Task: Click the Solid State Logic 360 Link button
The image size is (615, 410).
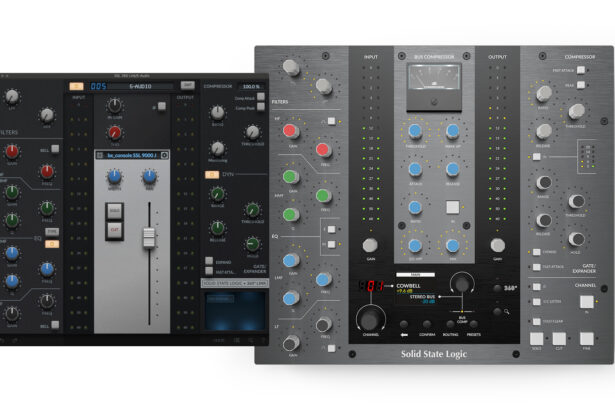Action: (235, 283)
